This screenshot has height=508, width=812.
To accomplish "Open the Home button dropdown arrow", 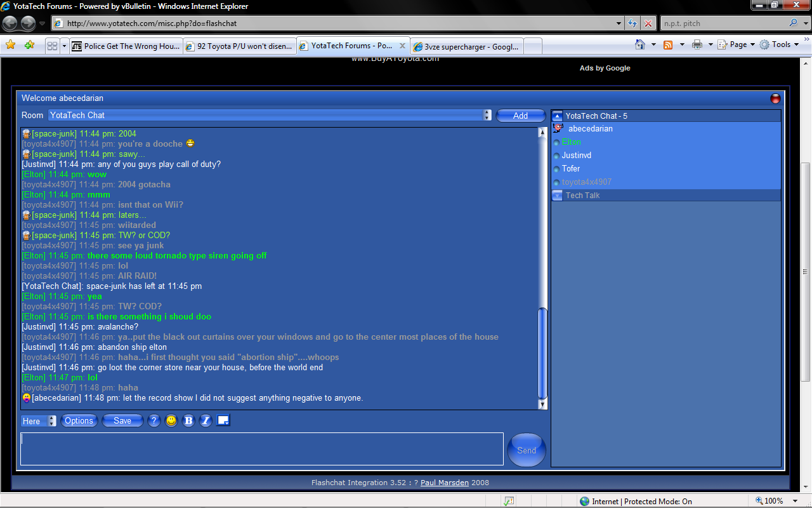I will [653, 44].
